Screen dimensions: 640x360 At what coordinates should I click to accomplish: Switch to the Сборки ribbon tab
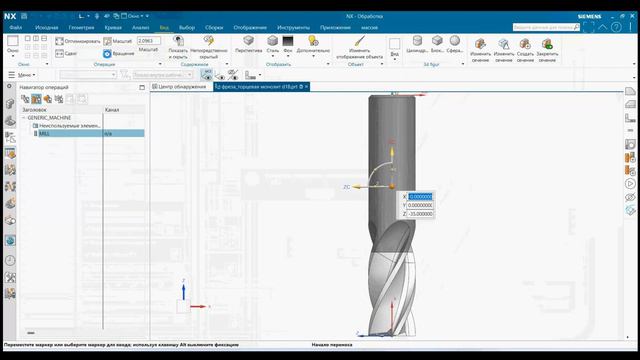tap(214, 28)
